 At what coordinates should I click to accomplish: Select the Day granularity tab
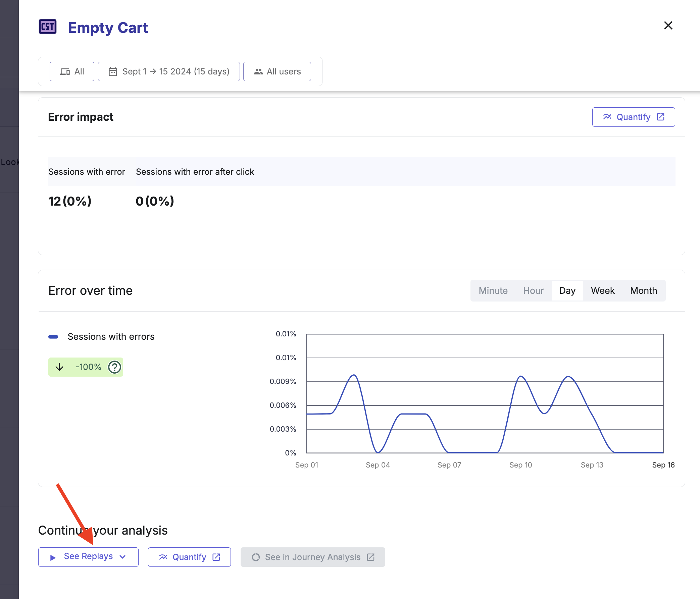pyautogui.click(x=567, y=291)
